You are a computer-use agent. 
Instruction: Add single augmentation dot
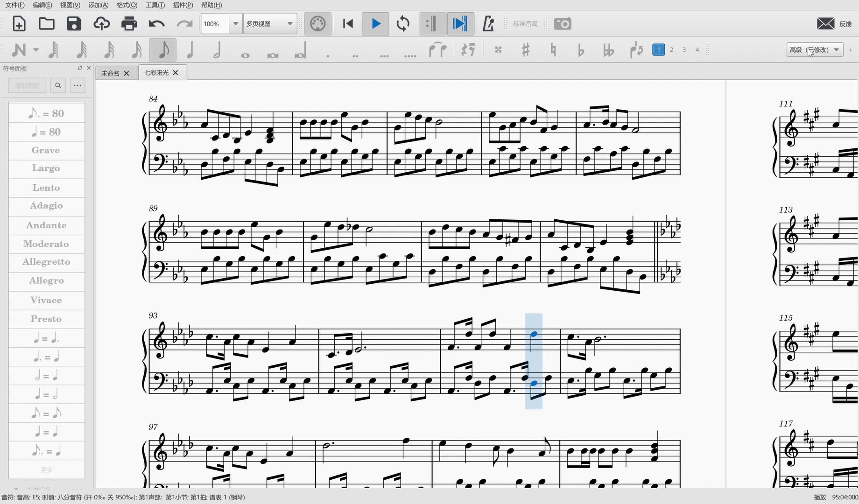[x=328, y=56]
